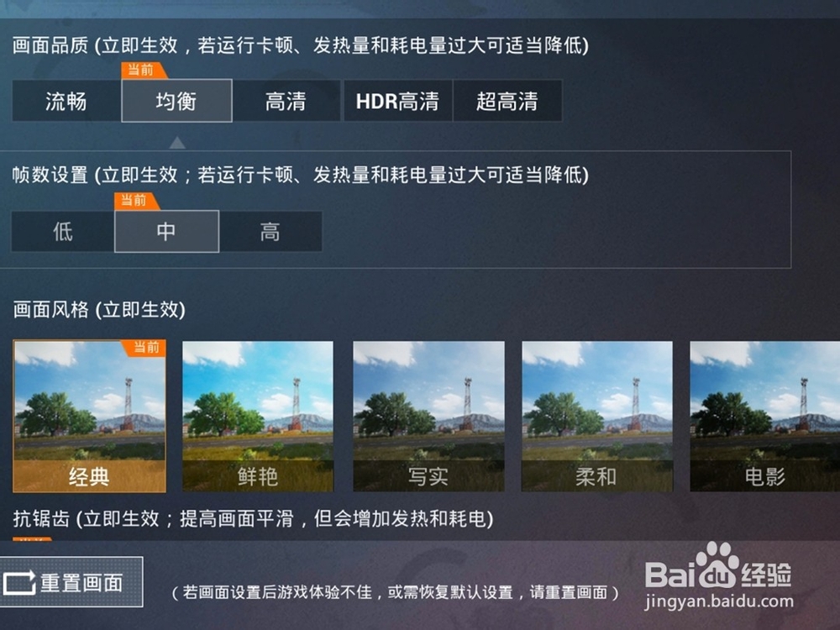840x630 pixels.
Task: Click the triangle expander under 均衡
Action: (x=177, y=143)
